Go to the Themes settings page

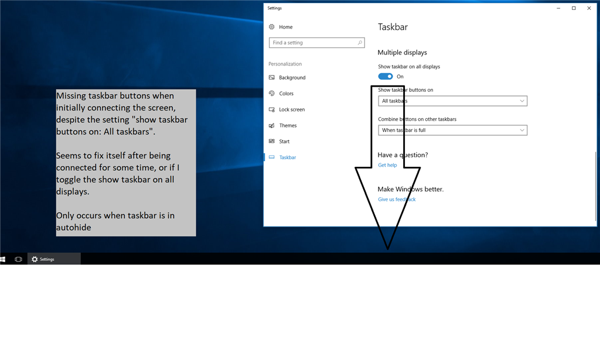pos(288,125)
